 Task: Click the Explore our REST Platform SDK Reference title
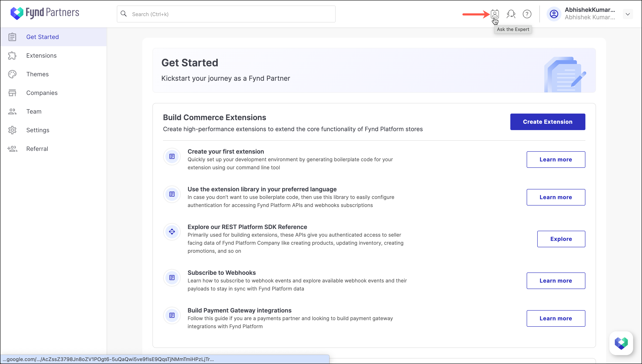247,227
